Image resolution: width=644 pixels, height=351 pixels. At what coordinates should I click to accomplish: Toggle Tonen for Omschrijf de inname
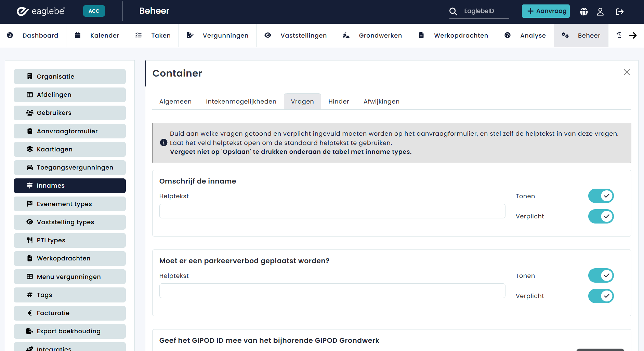click(x=601, y=196)
